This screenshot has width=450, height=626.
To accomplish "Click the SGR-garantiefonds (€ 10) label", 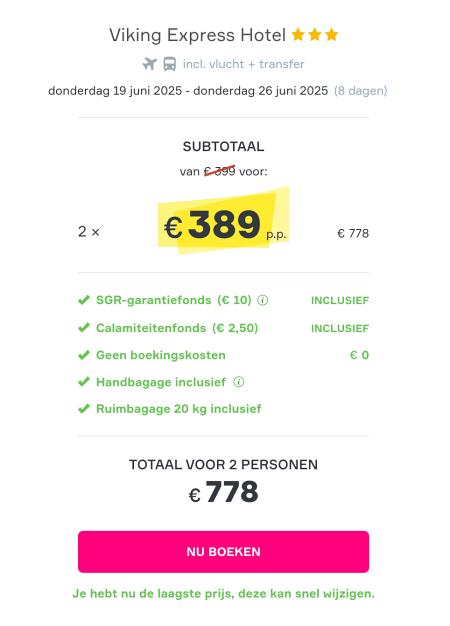I will (174, 300).
